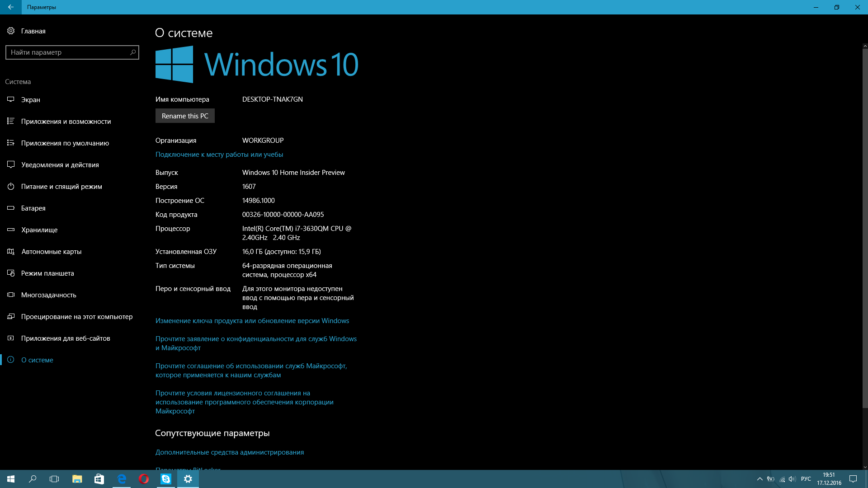Viewport: 868px width, 488px height.
Task: Click the Режим планшета tablet icon
Action: coord(11,273)
